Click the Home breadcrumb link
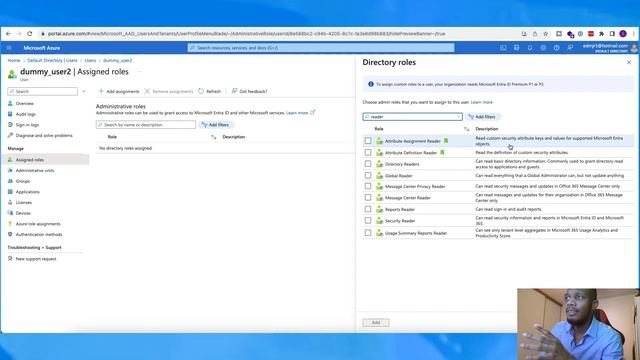This screenshot has height=360, width=640. coord(13,60)
